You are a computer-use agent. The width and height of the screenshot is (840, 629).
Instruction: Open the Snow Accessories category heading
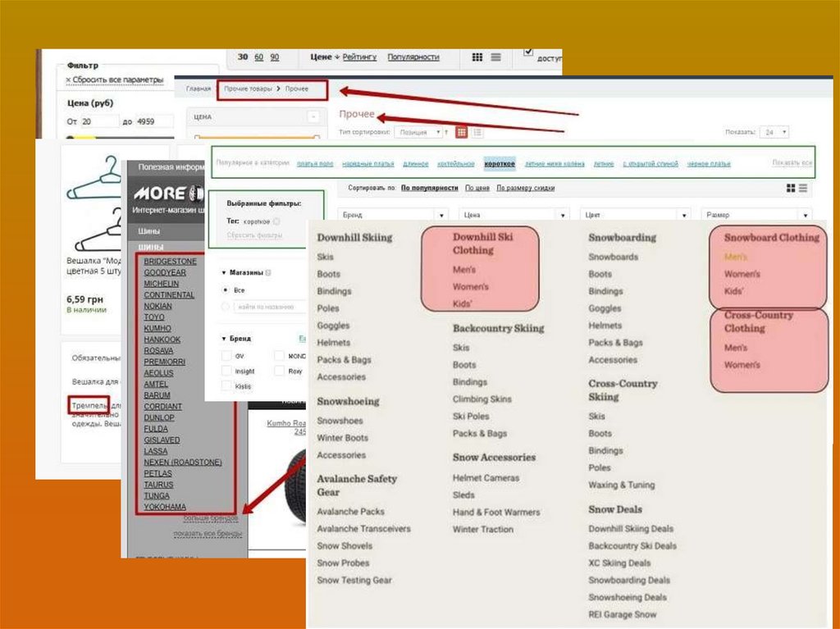pos(494,457)
